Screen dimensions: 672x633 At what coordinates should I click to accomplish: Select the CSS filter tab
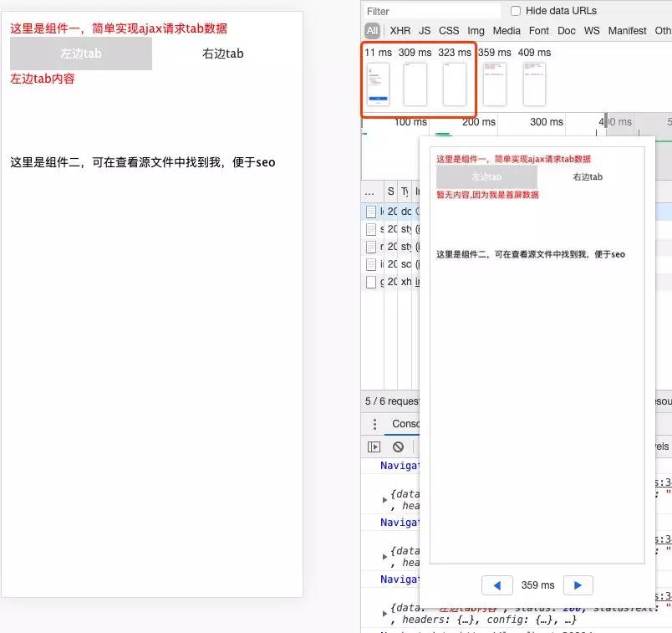point(449,30)
